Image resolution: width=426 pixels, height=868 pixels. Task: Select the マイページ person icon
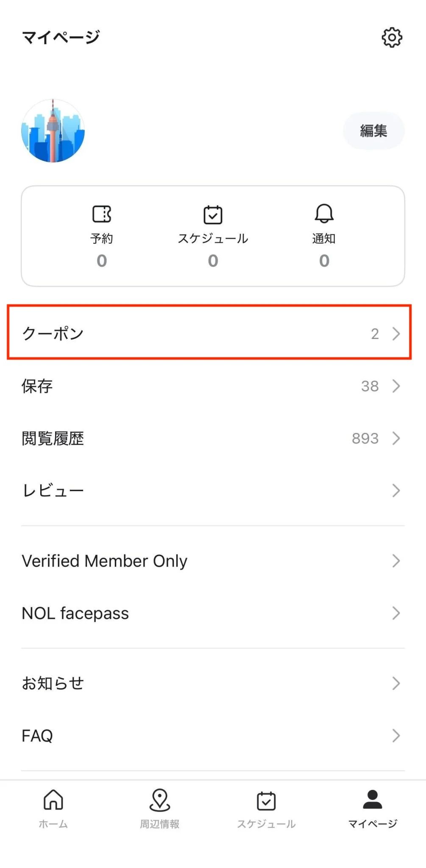[x=373, y=800]
